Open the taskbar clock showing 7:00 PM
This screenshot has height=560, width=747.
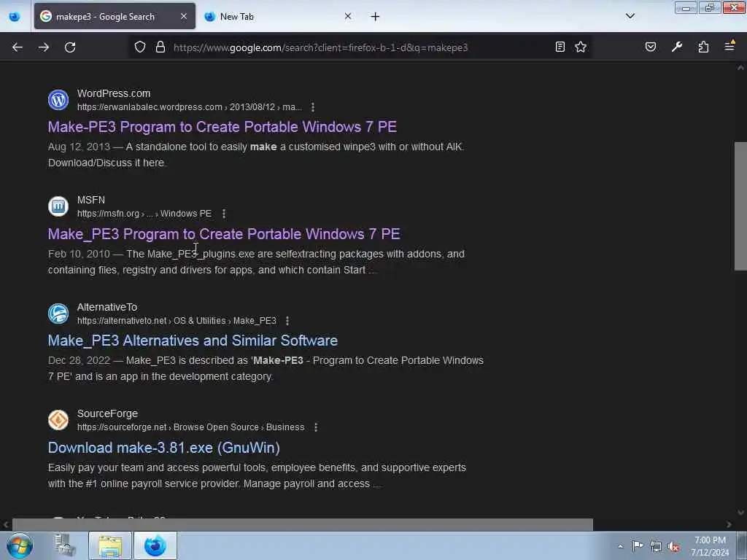[x=710, y=546]
